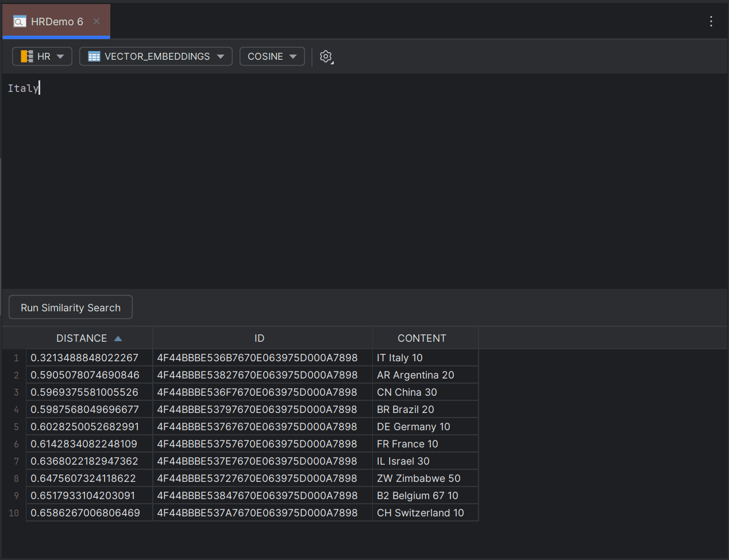Screen dimensions: 729x560
Task: Select distance cell 0.6028250052682991
Action: click(90, 427)
